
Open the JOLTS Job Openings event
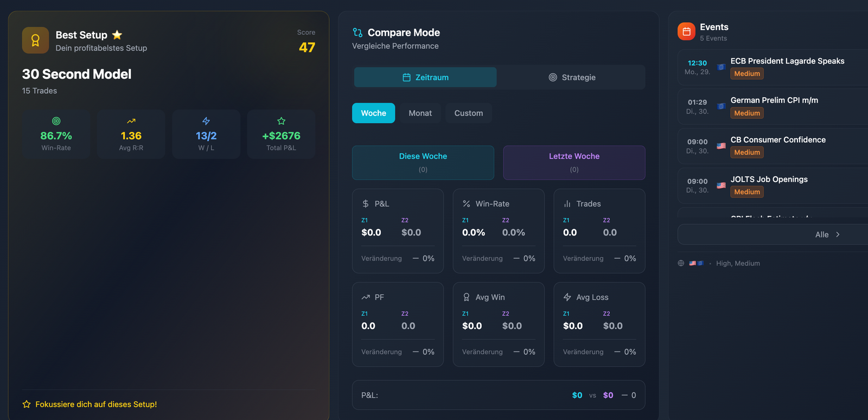click(773, 186)
